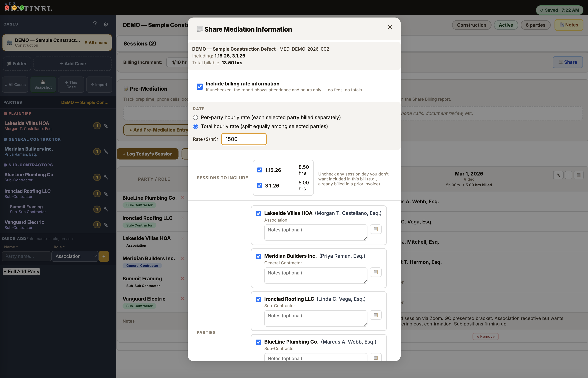
Task: Uncheck the 3.1.26 session checkbox
Action: 259,186
